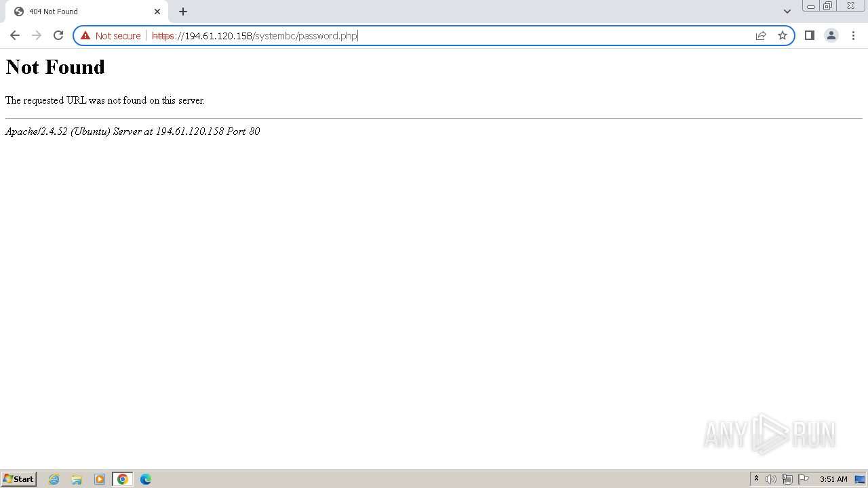
Task: Switch to Chrome taskbar icon
Action: [123, 479]
